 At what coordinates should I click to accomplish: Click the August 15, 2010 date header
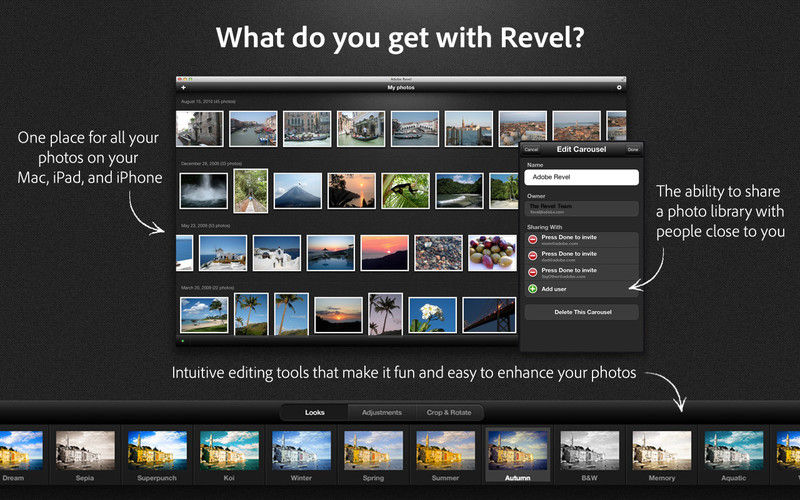(208, 102)
